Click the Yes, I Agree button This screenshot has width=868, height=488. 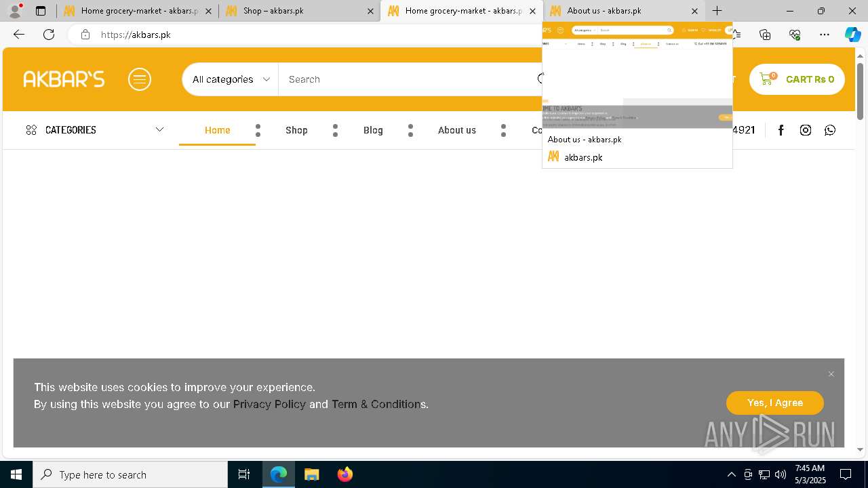pyautogui.click(x=775, y=403)
